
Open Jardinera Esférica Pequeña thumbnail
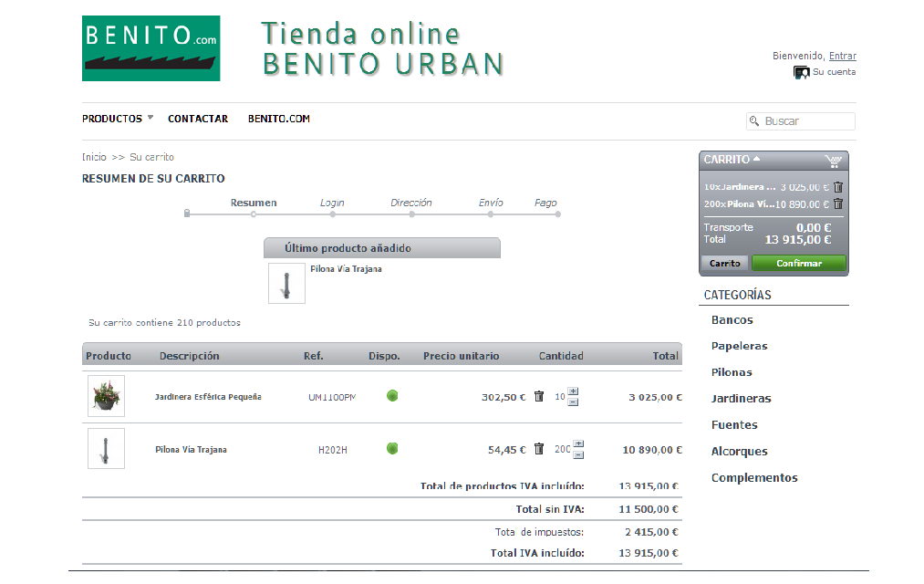pos(106,396)
